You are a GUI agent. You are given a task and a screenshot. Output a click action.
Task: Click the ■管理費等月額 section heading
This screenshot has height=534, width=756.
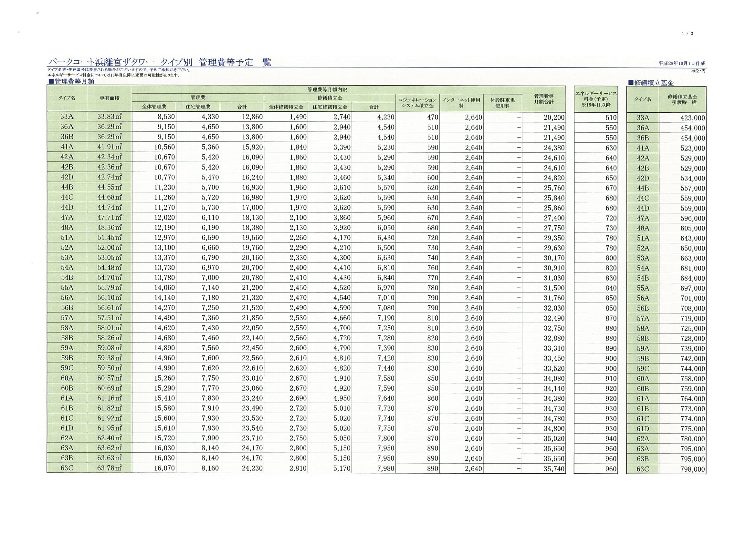click(71, 81)
